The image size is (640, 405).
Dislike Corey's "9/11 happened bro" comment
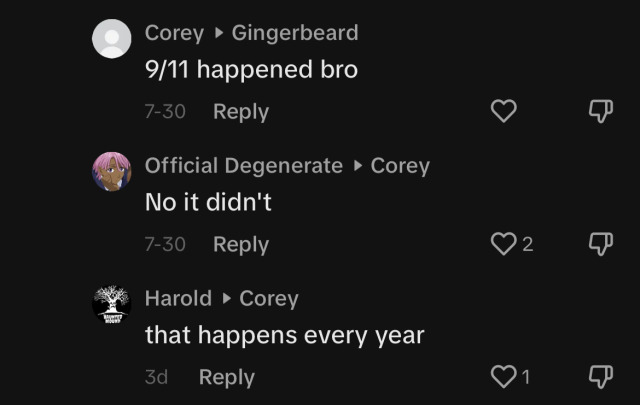tap(600, 112)
